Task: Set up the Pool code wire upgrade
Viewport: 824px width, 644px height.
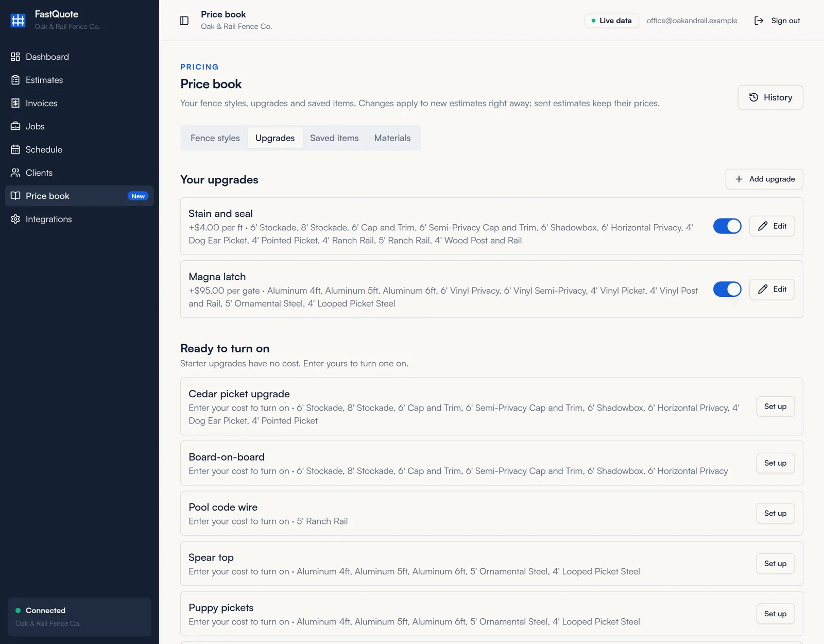Action: pos(775,513)
